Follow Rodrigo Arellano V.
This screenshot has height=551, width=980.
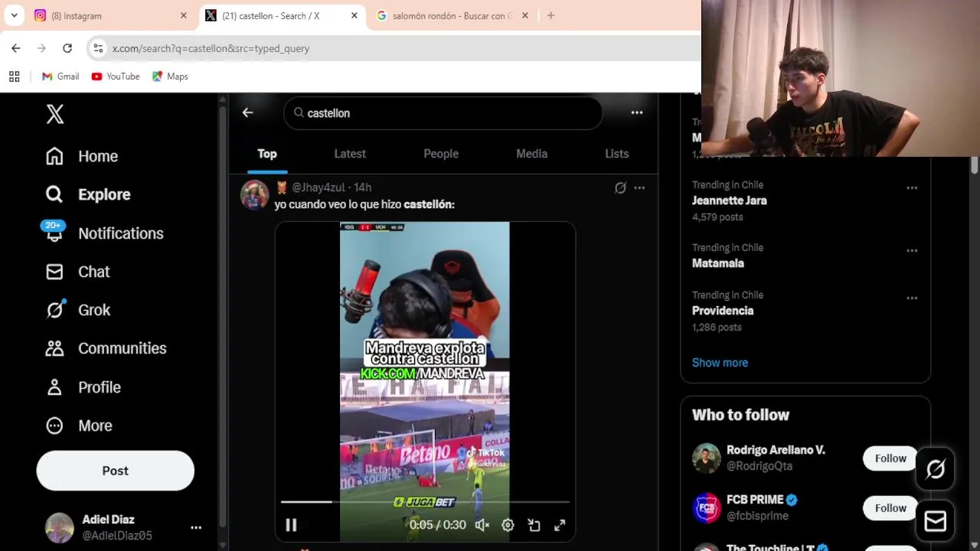tap(890, 458)
